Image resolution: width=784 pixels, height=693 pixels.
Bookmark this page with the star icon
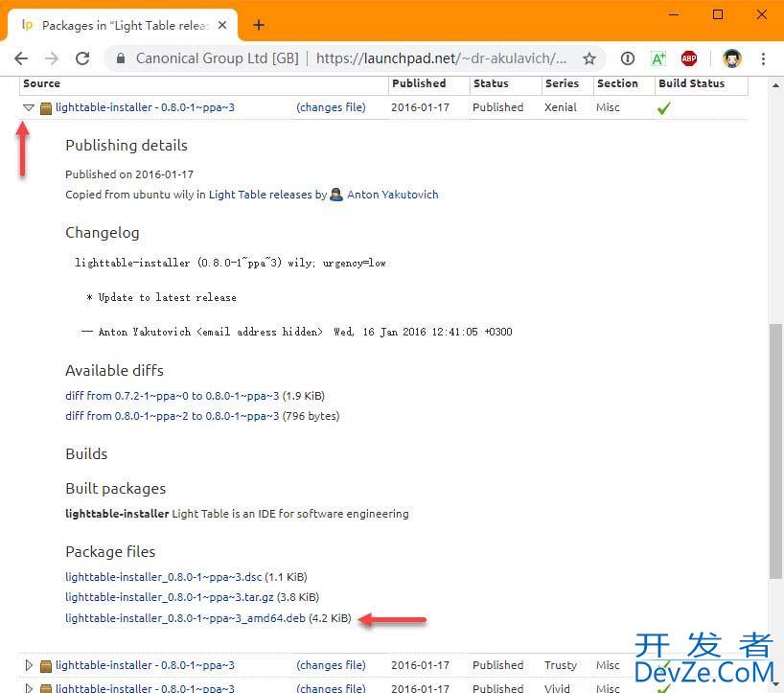pos(589,58)
